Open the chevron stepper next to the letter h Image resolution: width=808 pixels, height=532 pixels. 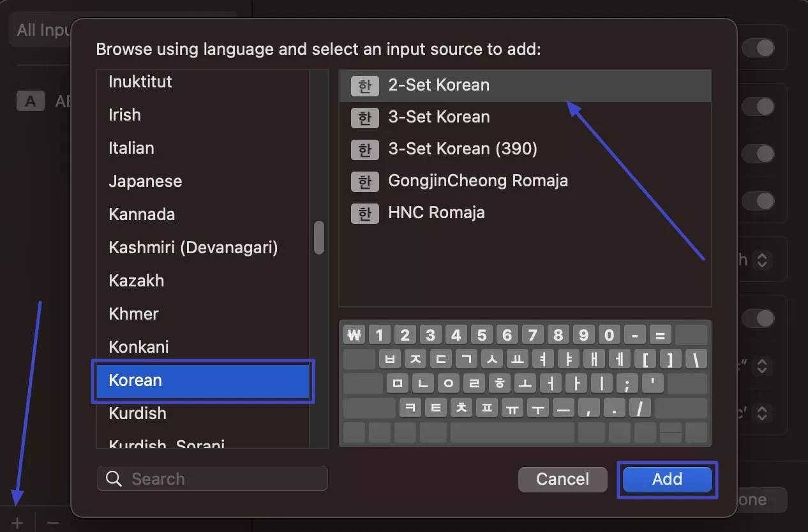pyautogui.click(x=763, y=260)
